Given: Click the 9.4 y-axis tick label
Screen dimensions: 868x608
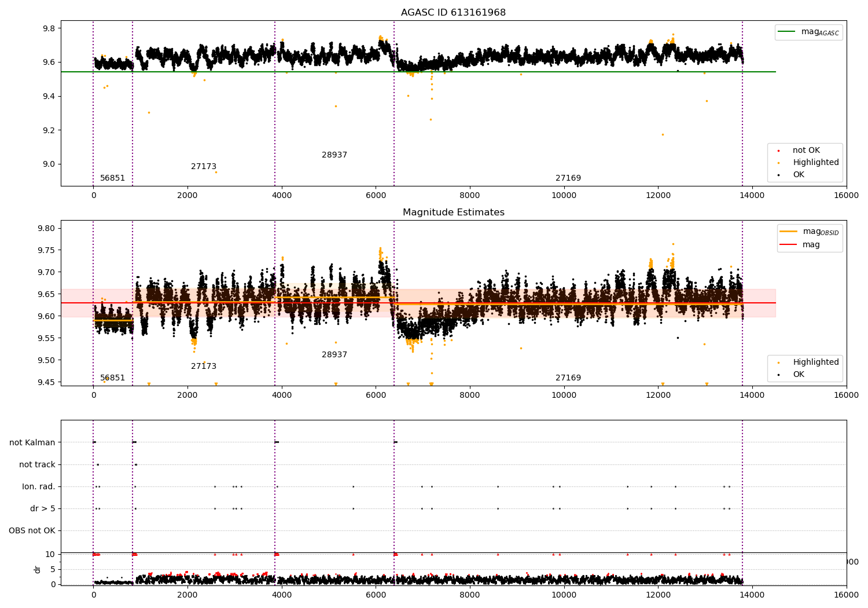Looking at the screenshot, I should point(49,97).
